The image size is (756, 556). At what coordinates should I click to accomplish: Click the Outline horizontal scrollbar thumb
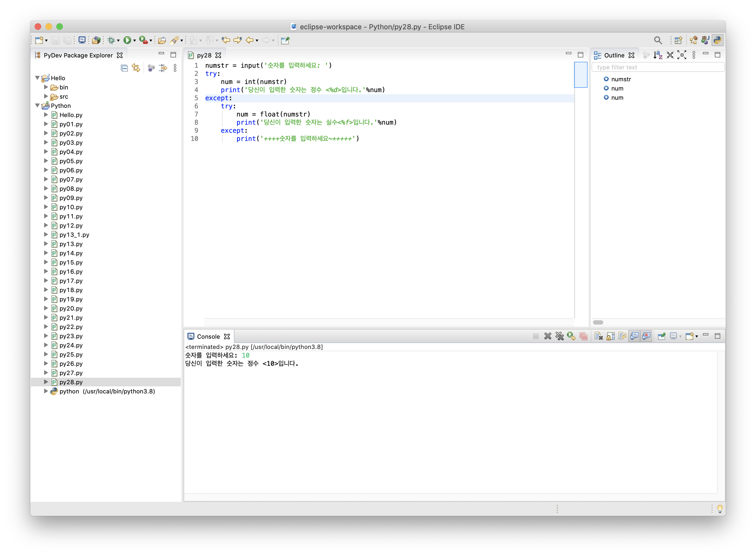(598, 322)
